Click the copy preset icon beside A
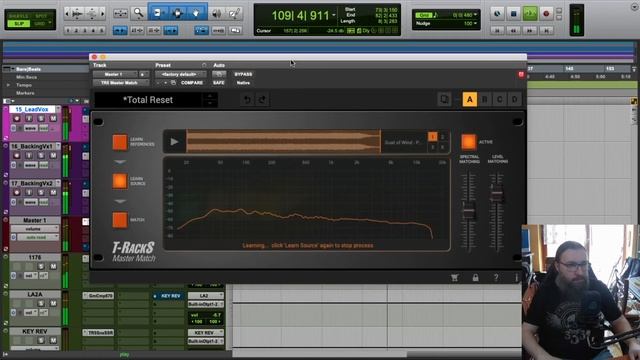The image size is (640, 360). pos(444,99)
